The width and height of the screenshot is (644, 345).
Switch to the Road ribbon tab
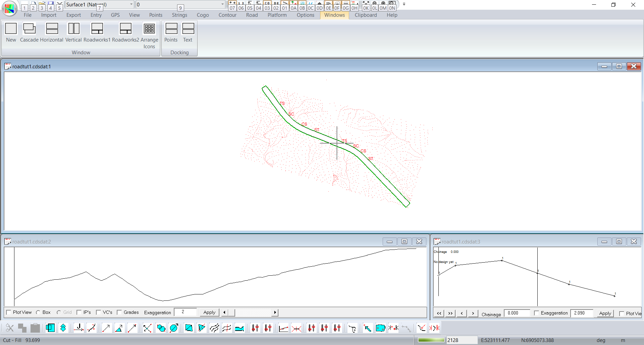[252, 15]
